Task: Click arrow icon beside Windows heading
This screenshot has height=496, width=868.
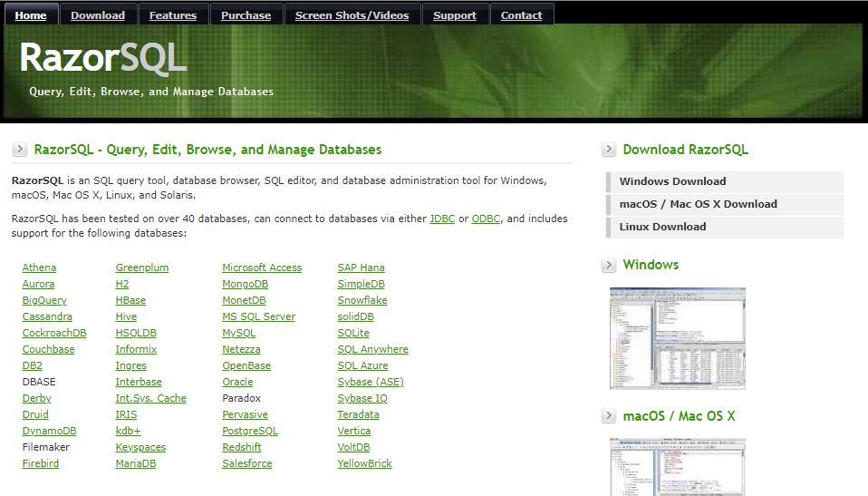Action: point(608,265)
